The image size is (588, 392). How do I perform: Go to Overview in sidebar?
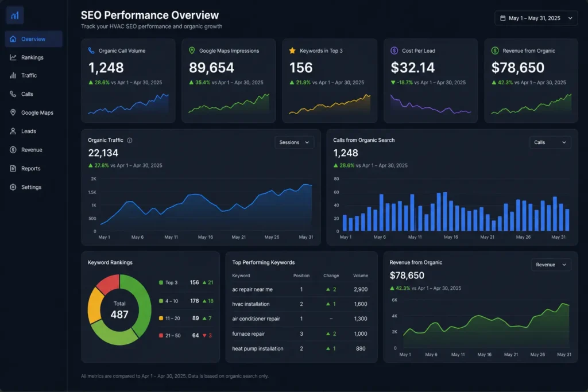pos(34,39)
